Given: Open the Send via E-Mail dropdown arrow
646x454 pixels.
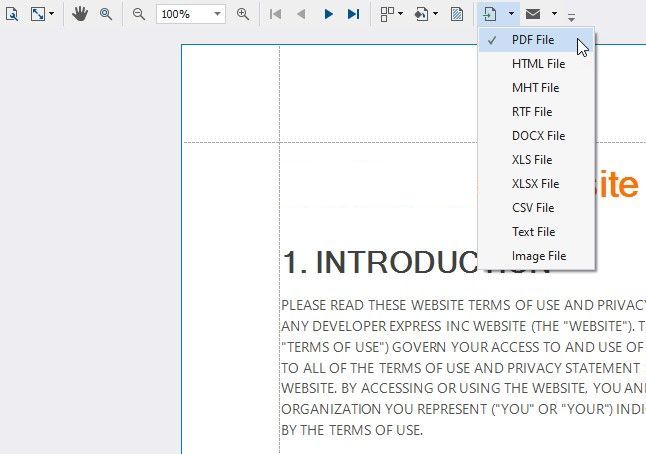Looking at the screenshot, I should point(554,14).
